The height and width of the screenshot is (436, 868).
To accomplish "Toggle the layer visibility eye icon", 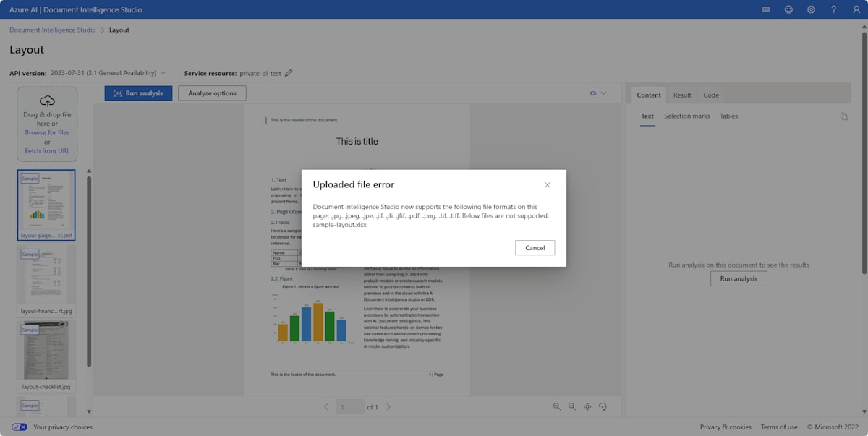I will point(593,93).
